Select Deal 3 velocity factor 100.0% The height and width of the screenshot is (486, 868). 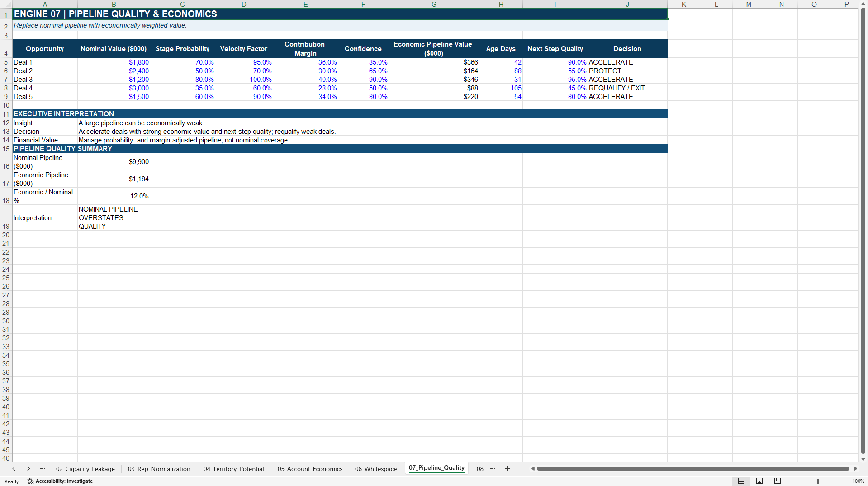[244, 80]
